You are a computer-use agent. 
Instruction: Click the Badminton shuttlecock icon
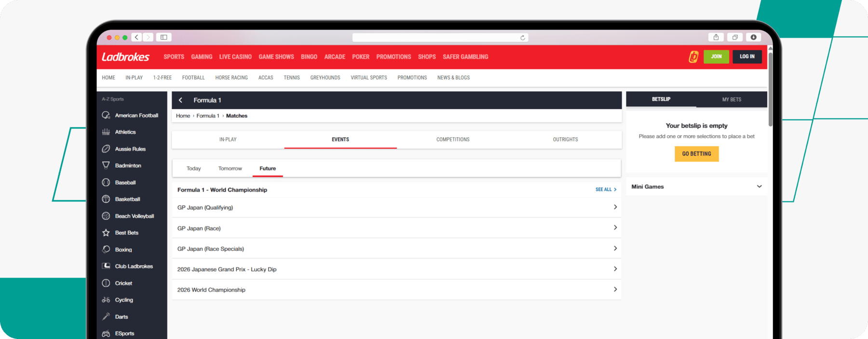106,165
